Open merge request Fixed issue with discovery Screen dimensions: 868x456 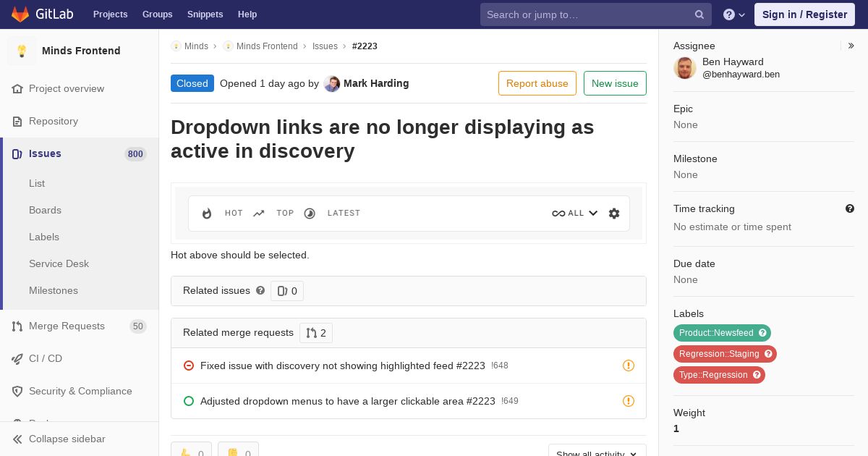pyautogui.click(x=343, y=366)
